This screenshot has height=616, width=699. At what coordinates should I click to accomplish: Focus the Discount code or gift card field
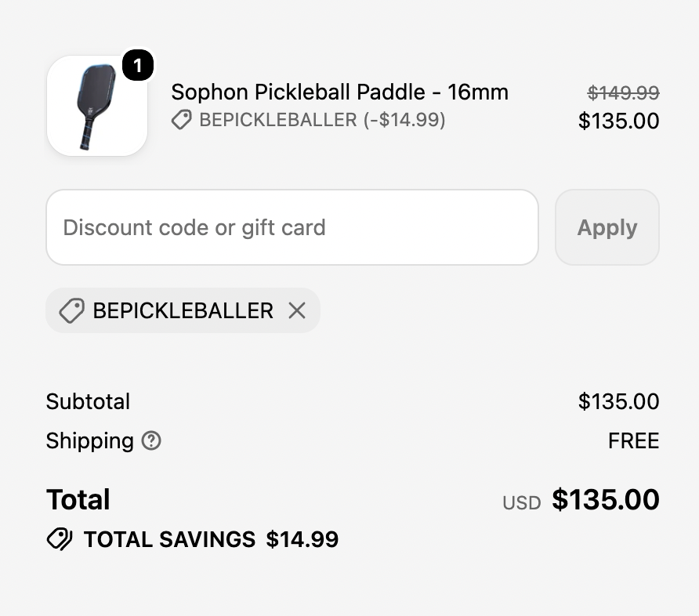pos(292,227)
